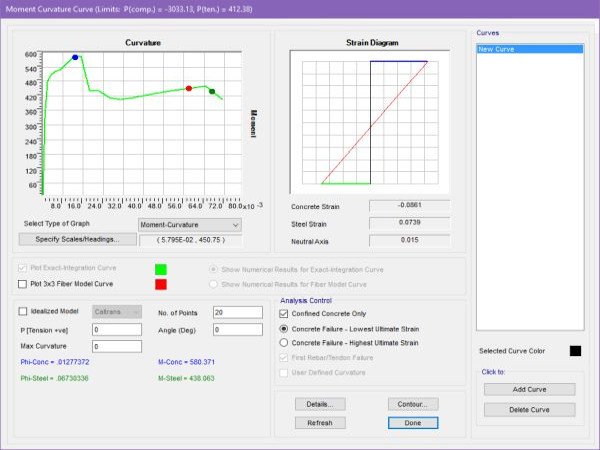The width and height of the screenshot is (600, 450).
Task: Click the Refresh button
Action: tap(320, 422)
